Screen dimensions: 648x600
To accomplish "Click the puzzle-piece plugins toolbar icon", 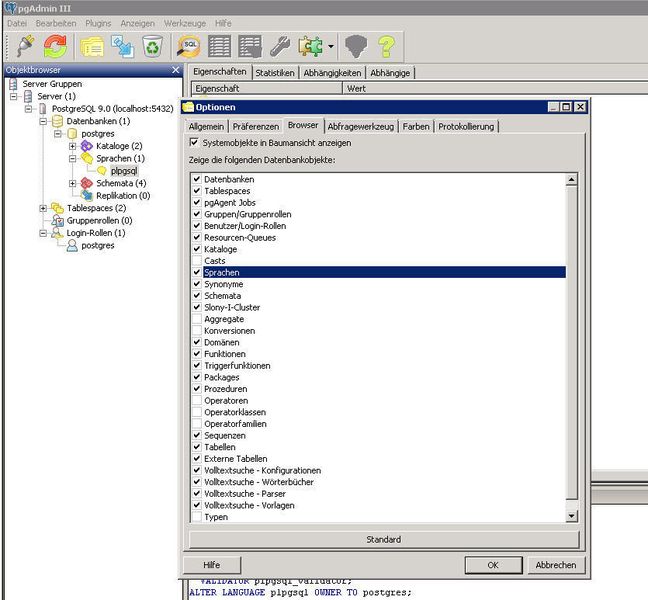I will pos(310,46).
